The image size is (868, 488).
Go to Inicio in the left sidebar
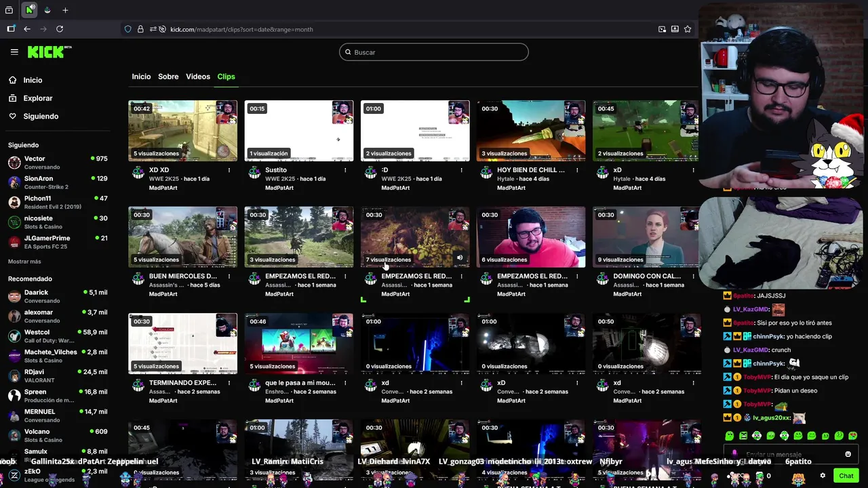coord(33,80)
